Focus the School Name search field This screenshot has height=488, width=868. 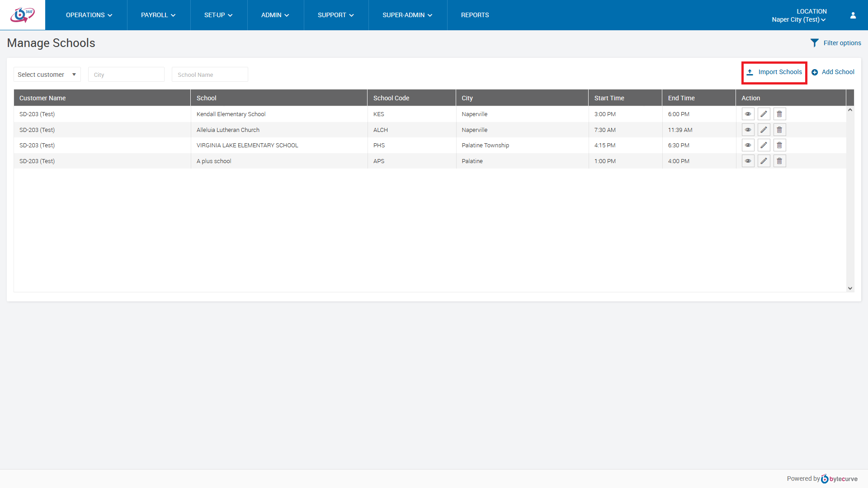pos(210,75)
